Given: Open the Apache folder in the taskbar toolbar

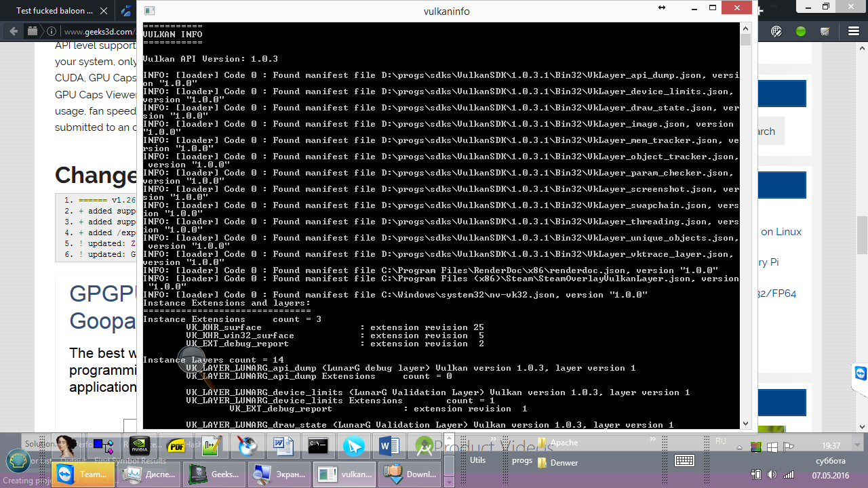Looking at the screenshot, I should (558, 443).
